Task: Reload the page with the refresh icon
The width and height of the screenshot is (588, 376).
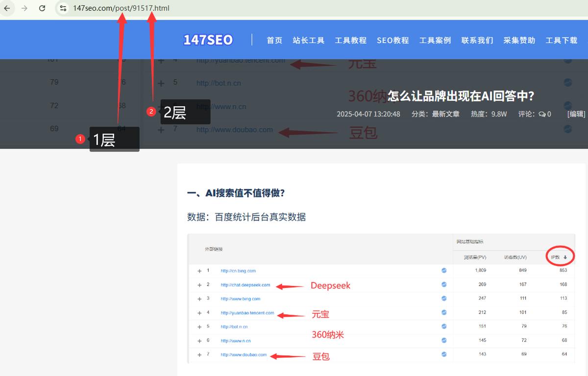Action: pos(42,8)
